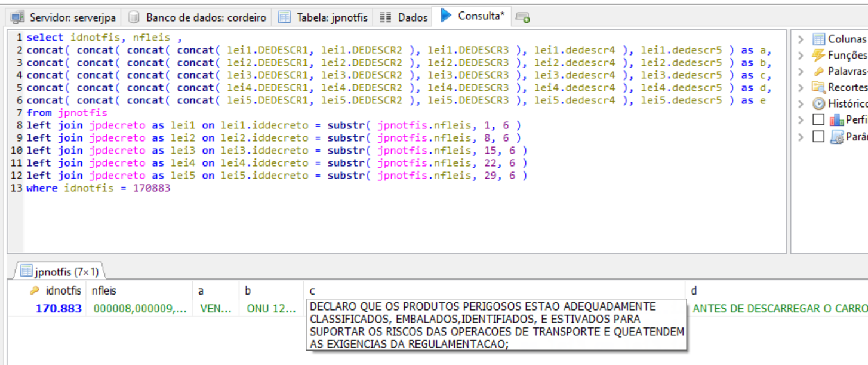
Task: Expand the Funções node chevron
Action: point(801,56)
